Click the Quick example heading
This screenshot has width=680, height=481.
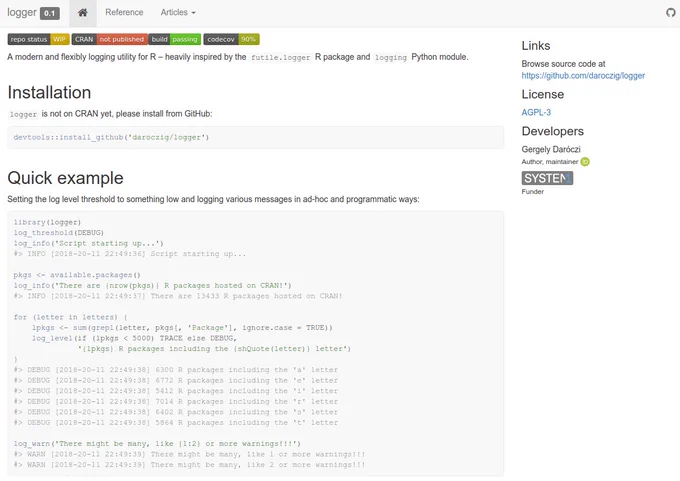tap(65, 178)
